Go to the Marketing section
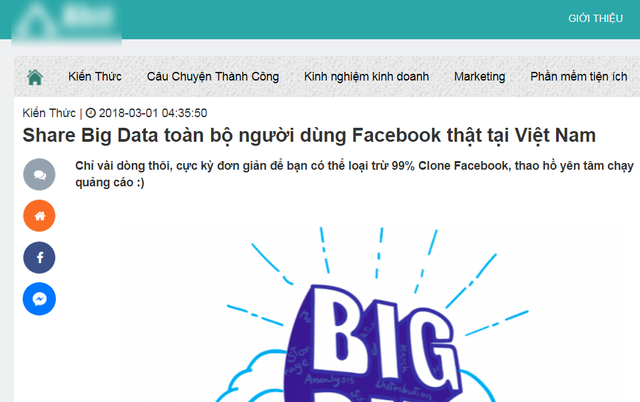 click(480, 77)
